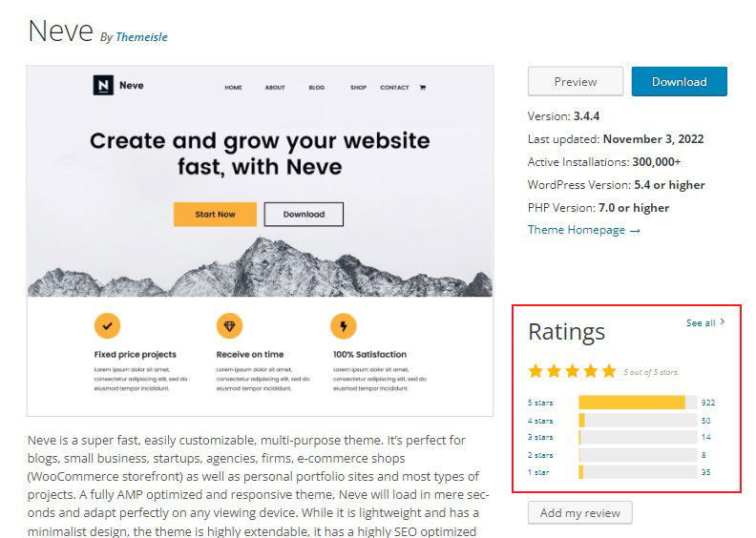
Task: Click the 2 stars rating bar
Action: coord(638,455)
